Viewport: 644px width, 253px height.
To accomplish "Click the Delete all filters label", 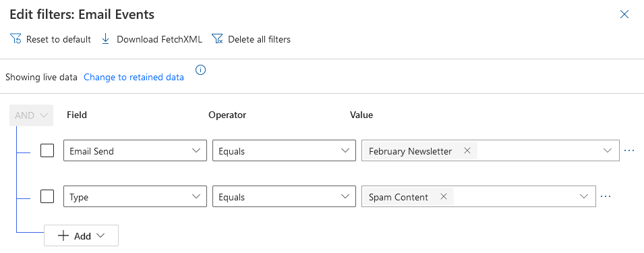I will pos(259,39).
